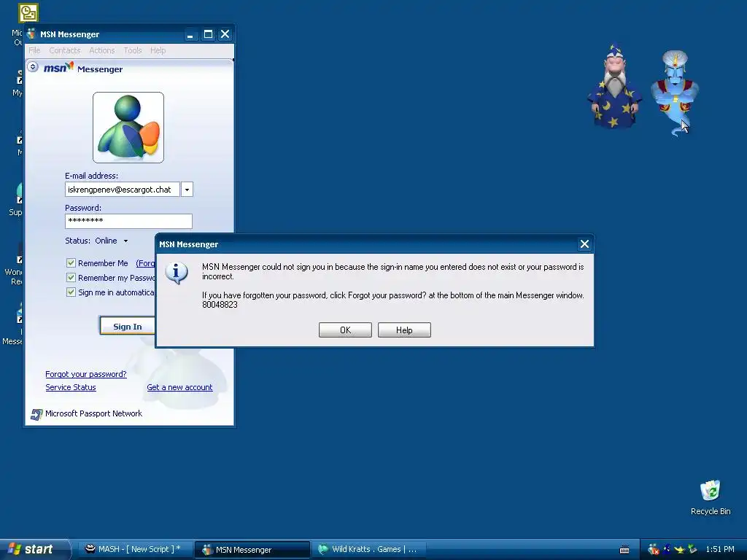
Task: Minimize the MSN Messenger window
Action: [x=190, y=34]
